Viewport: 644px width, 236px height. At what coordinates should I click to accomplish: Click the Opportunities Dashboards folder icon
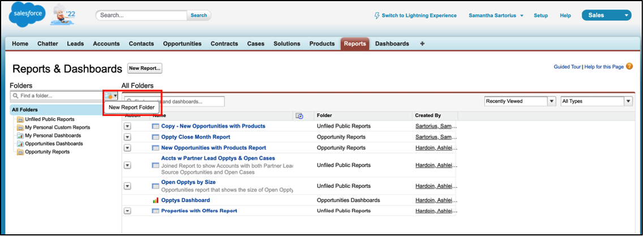pyautogui.click(x=20, y=144)
